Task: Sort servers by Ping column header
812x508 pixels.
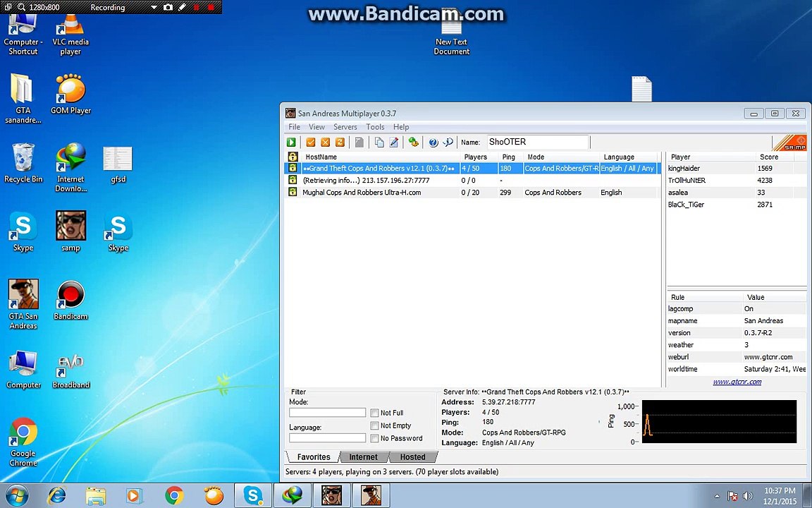Action: tap(510, 157)
